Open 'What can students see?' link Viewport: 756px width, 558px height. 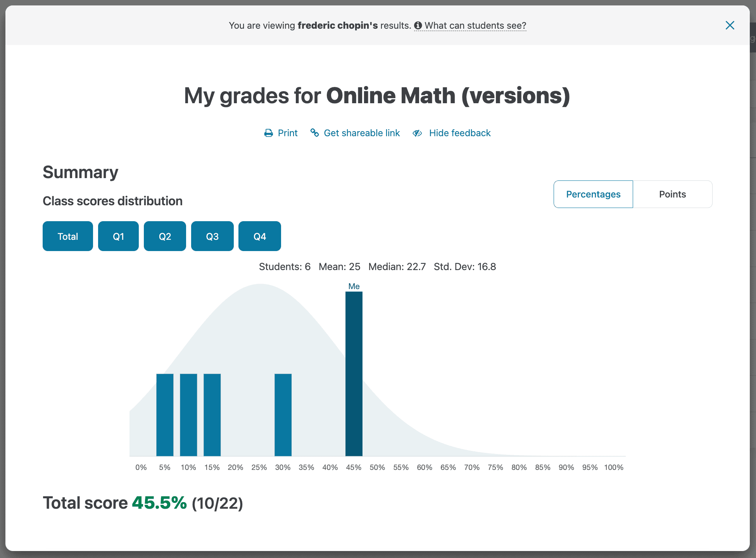click(475, 26)
